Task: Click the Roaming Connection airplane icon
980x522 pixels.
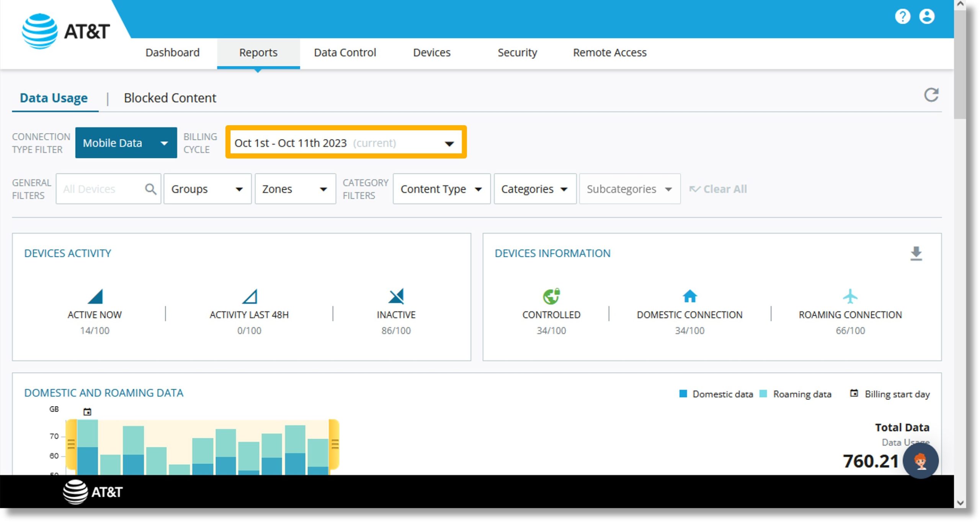Action: point(850,296)
